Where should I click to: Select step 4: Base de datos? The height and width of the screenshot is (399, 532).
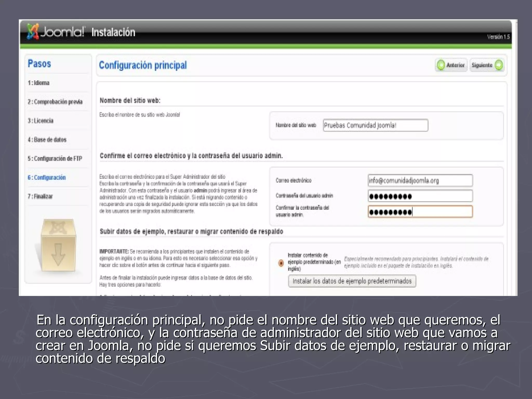pyautogui.click(x=47, y=139)
